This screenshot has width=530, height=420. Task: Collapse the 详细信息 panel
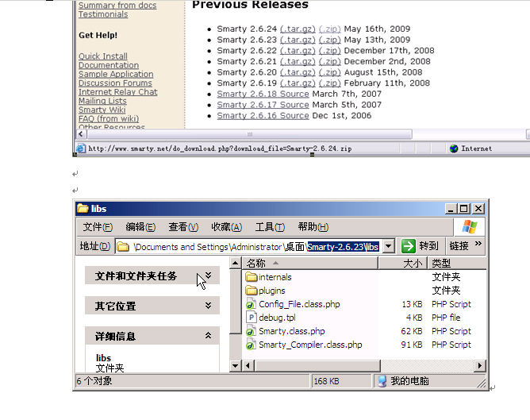coord(208,336)
